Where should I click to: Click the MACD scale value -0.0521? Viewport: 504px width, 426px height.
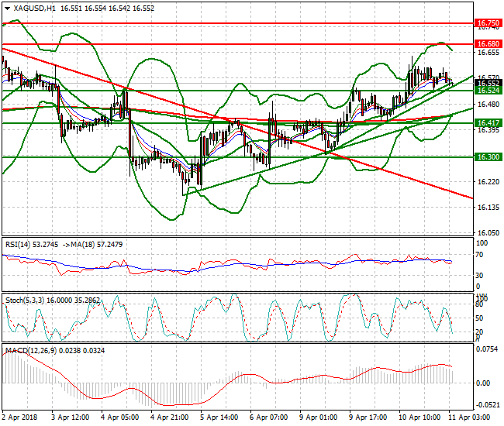point(488,405)
